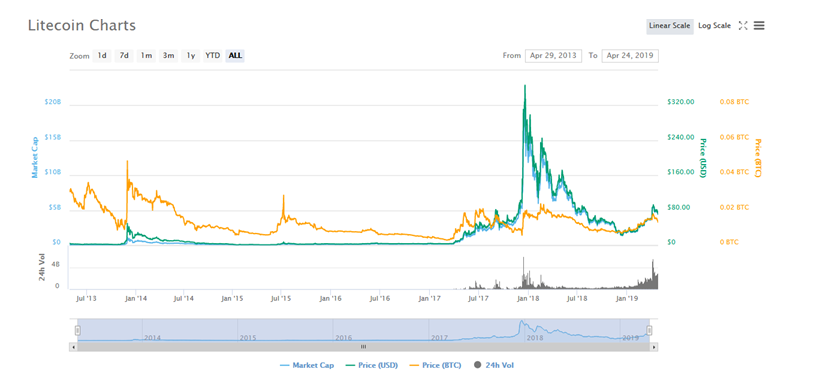825x380 pixels.
Task: Click the 0.06 BTC axis label
Action: click(x=734, y=137)
